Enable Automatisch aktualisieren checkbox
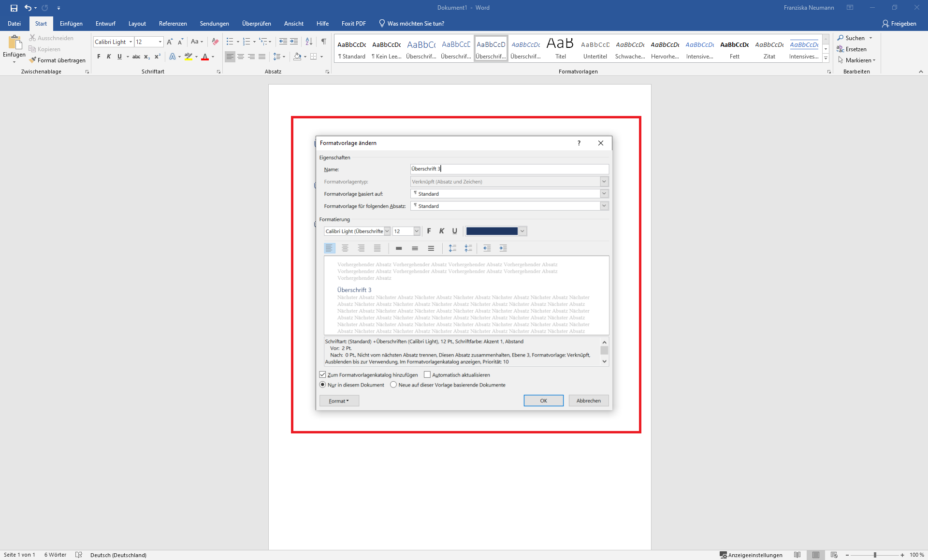The width and height of the screenshot is (928, 560). click(427, 374)
